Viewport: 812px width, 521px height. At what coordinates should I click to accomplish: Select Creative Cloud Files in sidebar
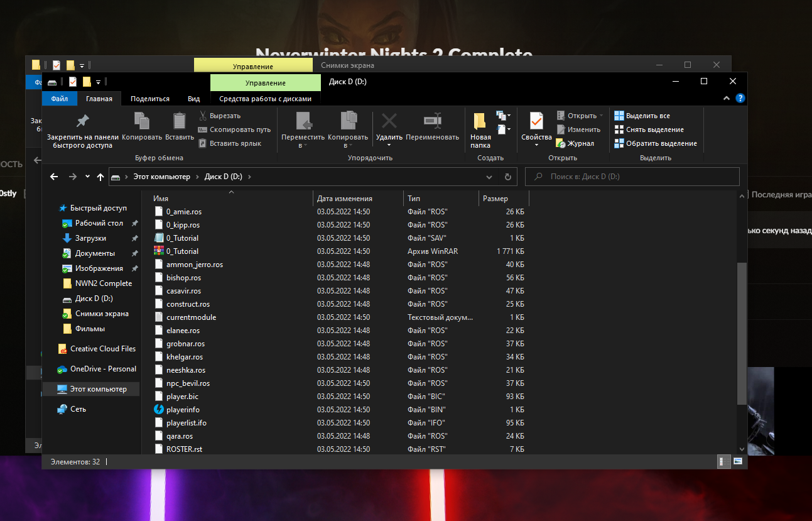tap(103, 349)
